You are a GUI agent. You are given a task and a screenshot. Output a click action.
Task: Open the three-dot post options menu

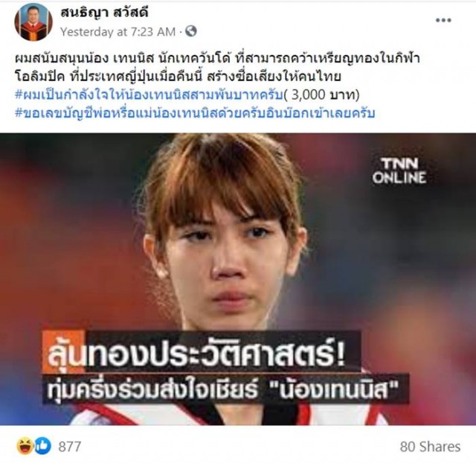(x=443, y=20)
